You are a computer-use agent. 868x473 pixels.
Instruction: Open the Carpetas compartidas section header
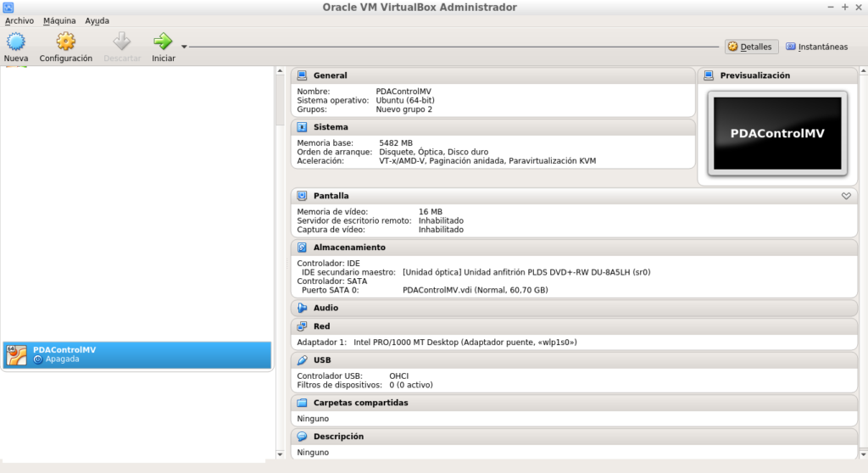coord(574,403)
